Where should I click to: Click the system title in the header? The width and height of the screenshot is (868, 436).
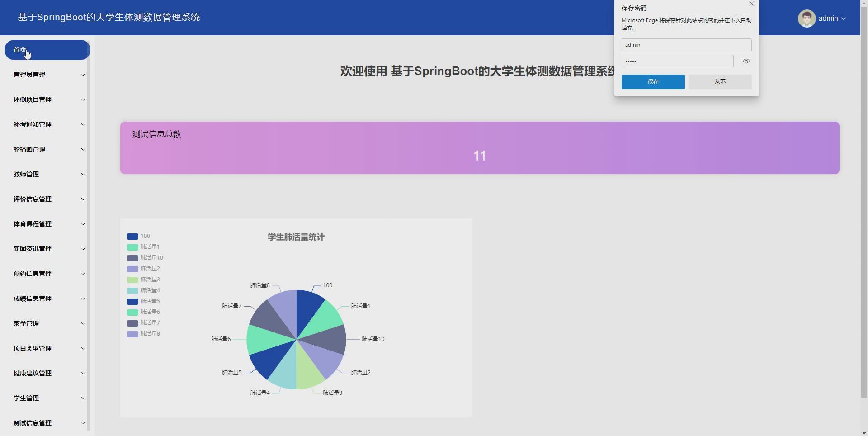pos(109,17)
